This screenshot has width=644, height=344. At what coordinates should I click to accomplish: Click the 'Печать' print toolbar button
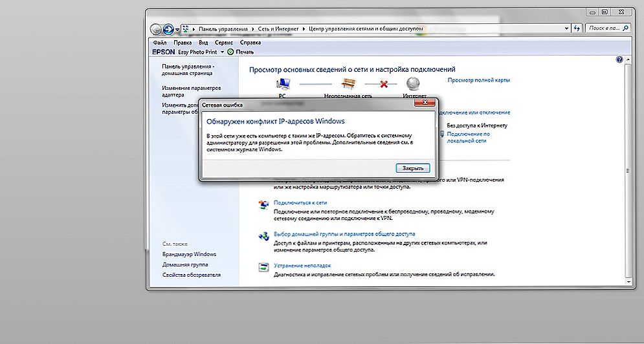point(241,52)
